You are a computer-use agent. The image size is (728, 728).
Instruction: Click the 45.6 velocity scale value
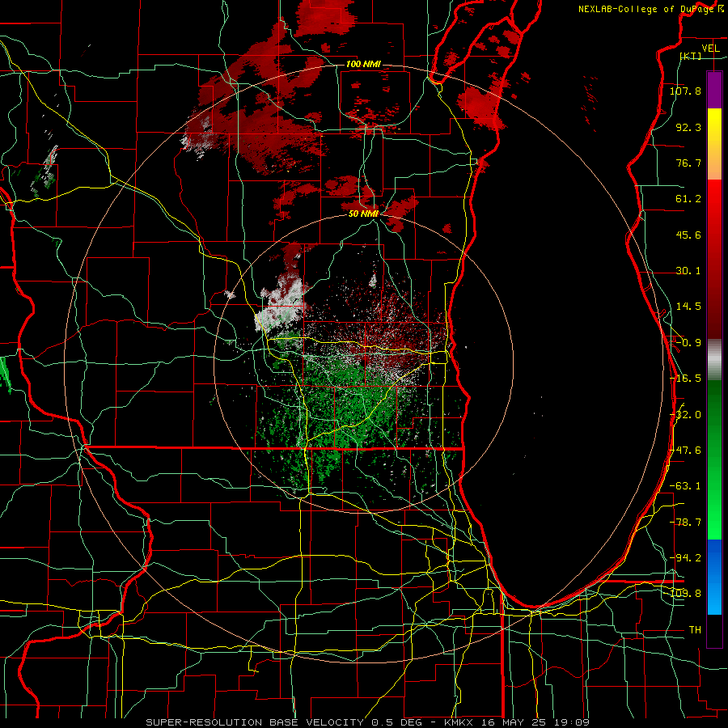click(688, 235)
